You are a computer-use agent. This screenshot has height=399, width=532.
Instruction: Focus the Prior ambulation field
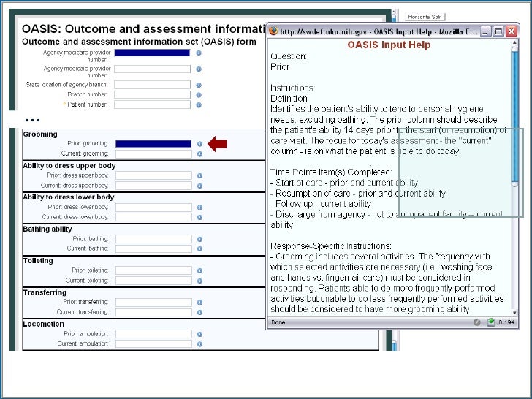coord(153,334)
